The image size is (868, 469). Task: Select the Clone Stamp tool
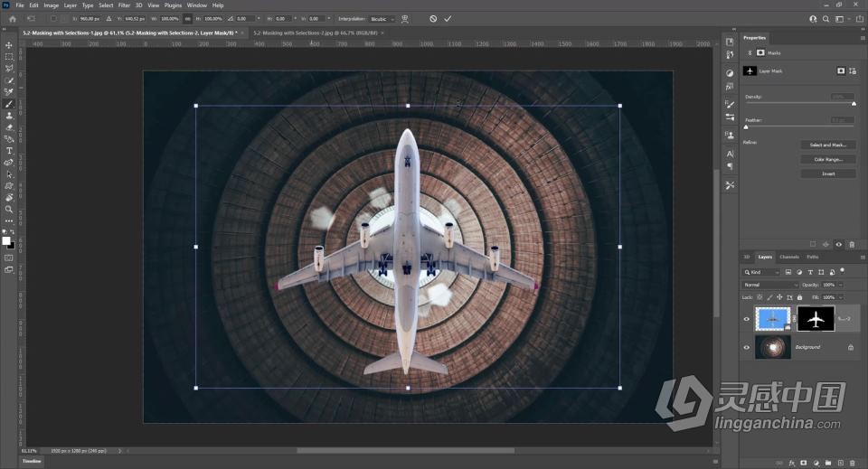(9, 116)
